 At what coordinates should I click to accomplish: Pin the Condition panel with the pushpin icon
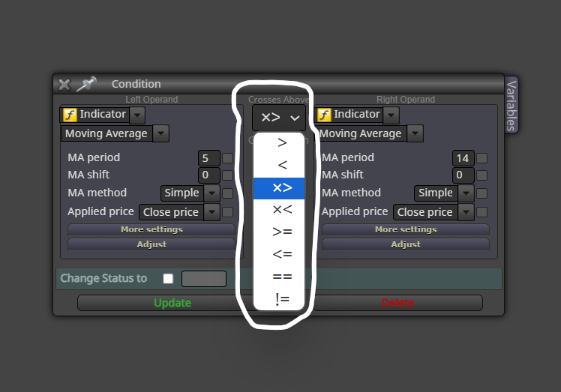(86, 84)
